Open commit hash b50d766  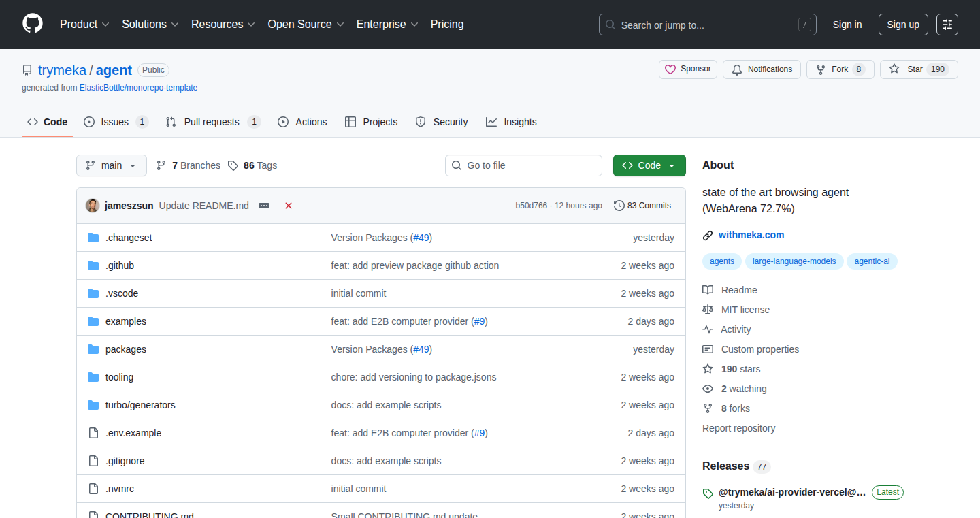(x=531, y=206)
